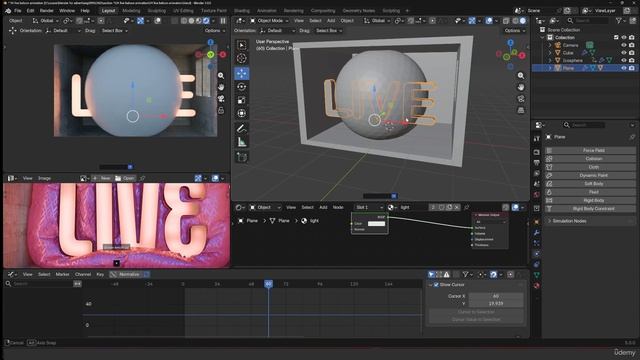This screenshot has height=360, width=640.
Task: Switch perspective/orthographic grid icon in the right viewport
Action: [521, 110]
